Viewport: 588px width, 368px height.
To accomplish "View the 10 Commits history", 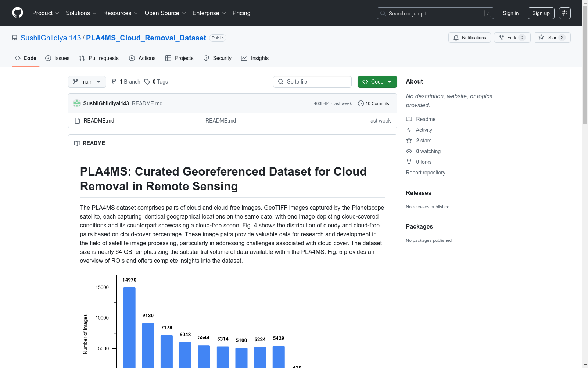I will (x=373, y=103).
